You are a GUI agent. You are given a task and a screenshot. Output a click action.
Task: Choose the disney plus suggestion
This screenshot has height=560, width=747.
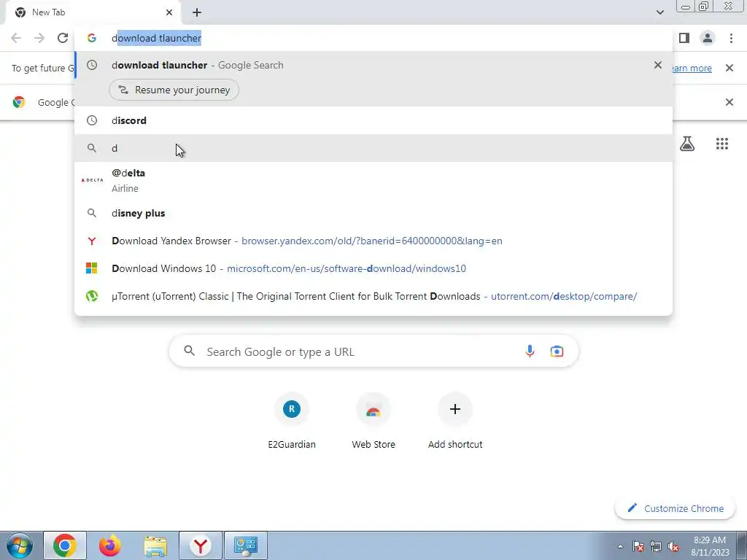[x=373, y=214]
